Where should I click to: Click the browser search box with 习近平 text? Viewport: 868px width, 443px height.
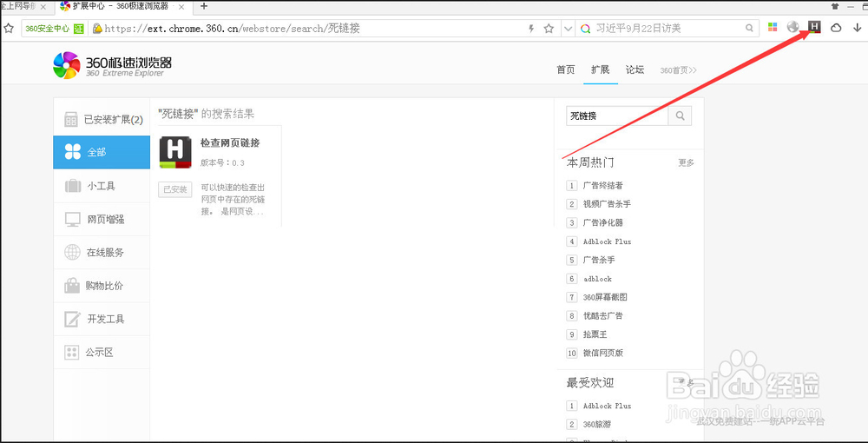(x=667, y=29)
